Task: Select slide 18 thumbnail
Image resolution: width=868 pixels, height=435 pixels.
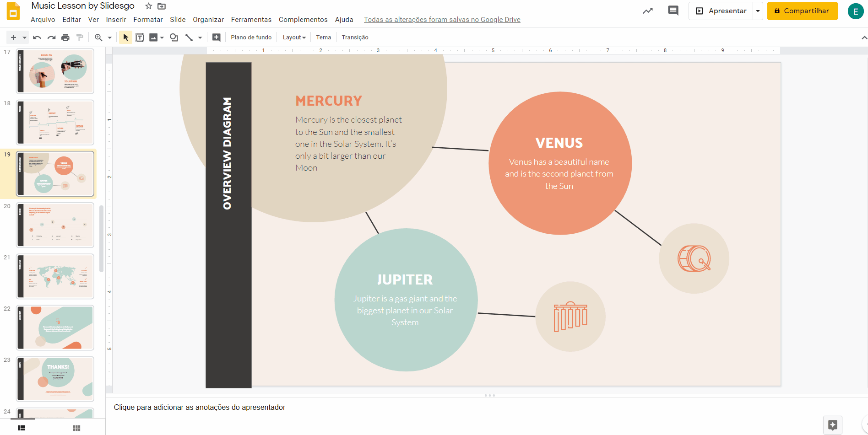Action: tap(55, 123)
